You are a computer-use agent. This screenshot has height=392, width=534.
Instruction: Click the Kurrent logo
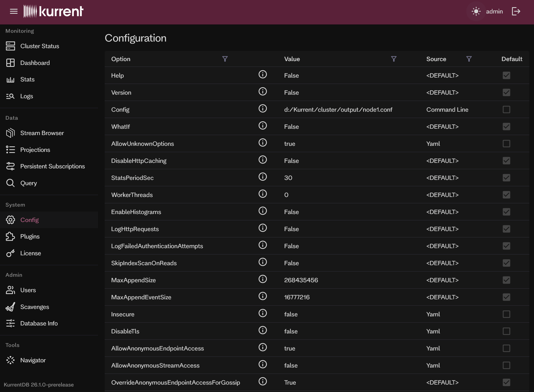pyautogui.click(x=53, y=11)
